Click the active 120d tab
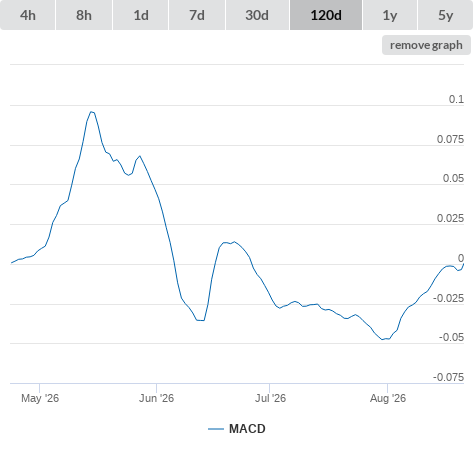Screen dimensions: 474x455 point(326,15)
